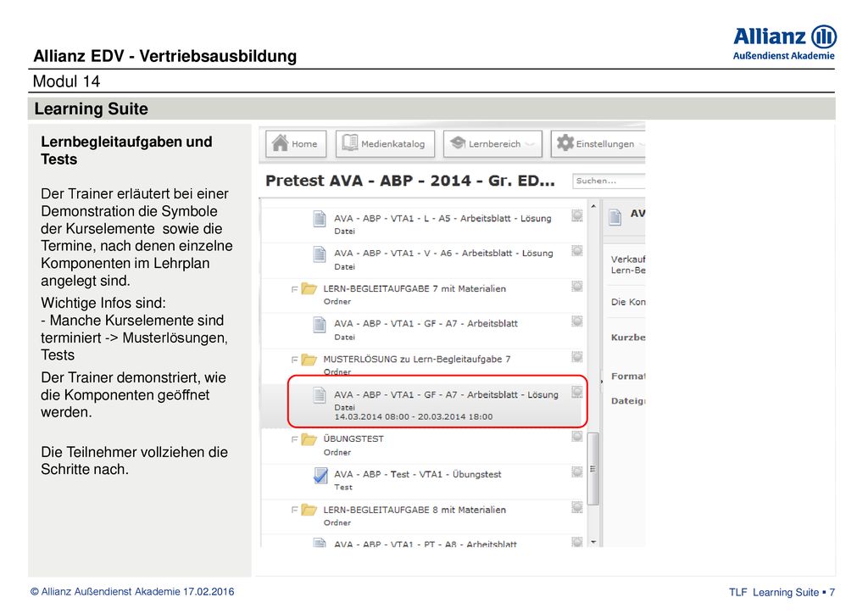Click the course list scrollbar thumb
868x614 pixels.
point(593,468)
